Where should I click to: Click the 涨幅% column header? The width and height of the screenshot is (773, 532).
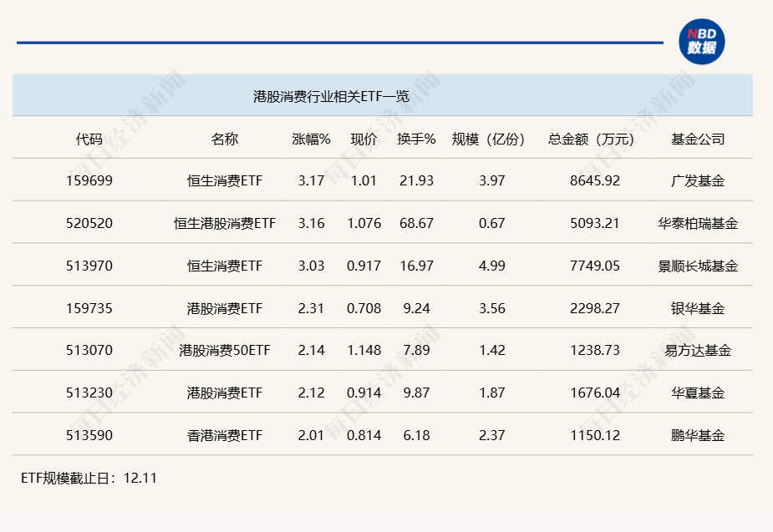pos(311,139)
